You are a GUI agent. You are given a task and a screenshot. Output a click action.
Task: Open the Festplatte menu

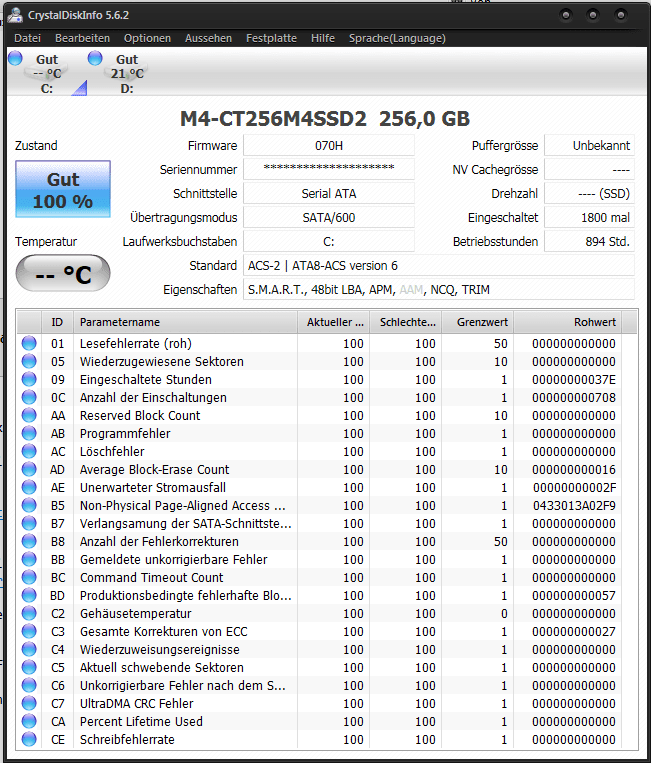271,38
